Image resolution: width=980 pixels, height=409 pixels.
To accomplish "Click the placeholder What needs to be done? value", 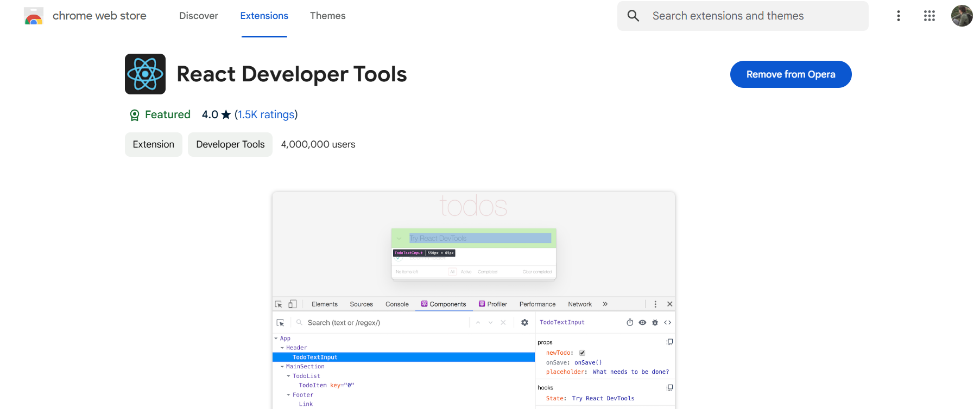I will (x=631, y=372).
